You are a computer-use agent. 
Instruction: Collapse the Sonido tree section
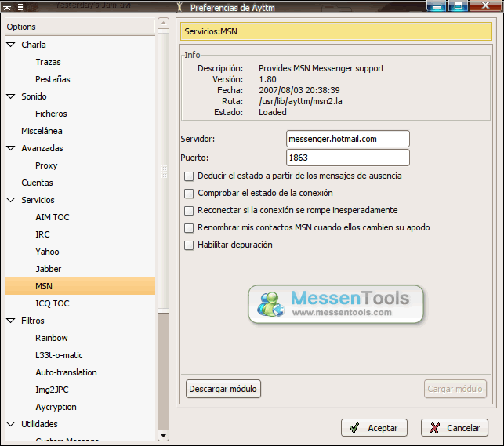11,96
